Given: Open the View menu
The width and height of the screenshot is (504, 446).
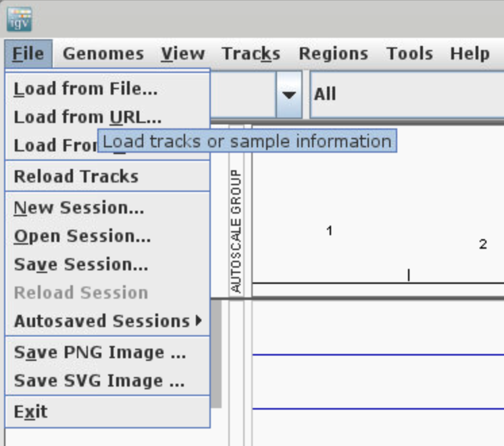Looking at the screenshot, I should point(182,53).
